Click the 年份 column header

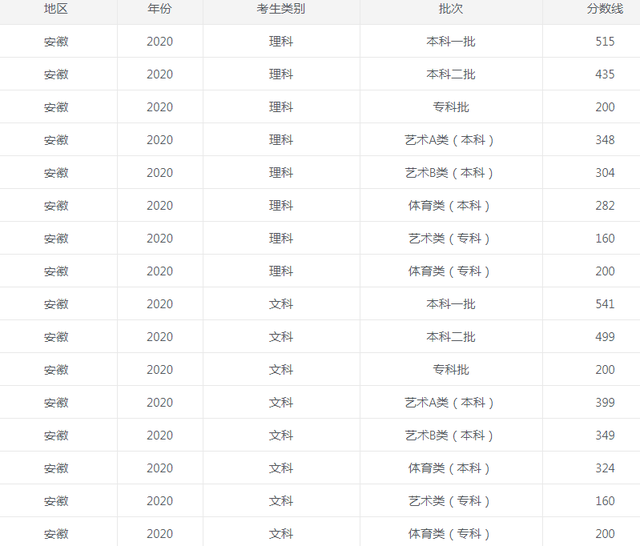pyautogui.click(x=159, y=8)
